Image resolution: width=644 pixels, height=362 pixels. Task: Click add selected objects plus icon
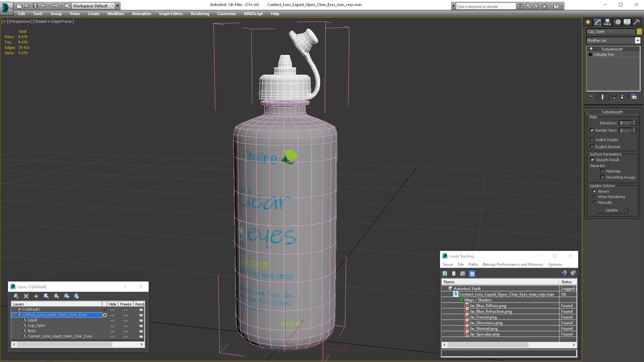pyautogui.click(x=36, y=296)
